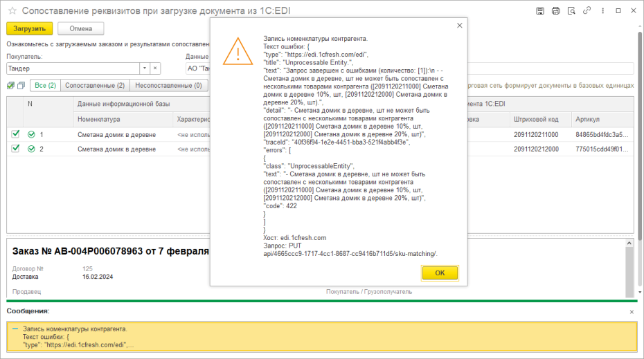Click the warning triangle icon in dialog
The width and height of the screenshot is (644, 359).
coord(238,52)
